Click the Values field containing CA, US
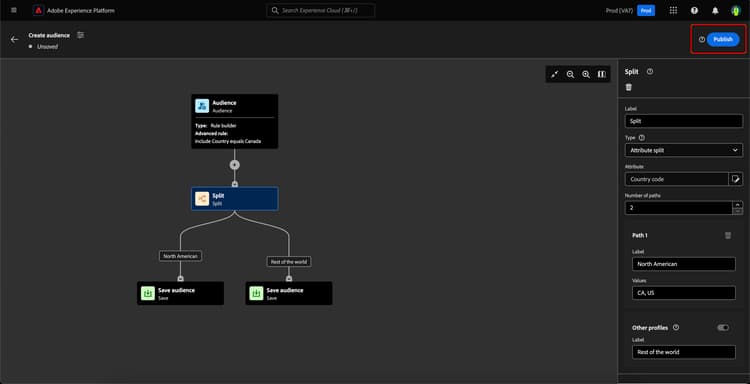The width and height of the screenshot is (750, 384). pos(684,293)
